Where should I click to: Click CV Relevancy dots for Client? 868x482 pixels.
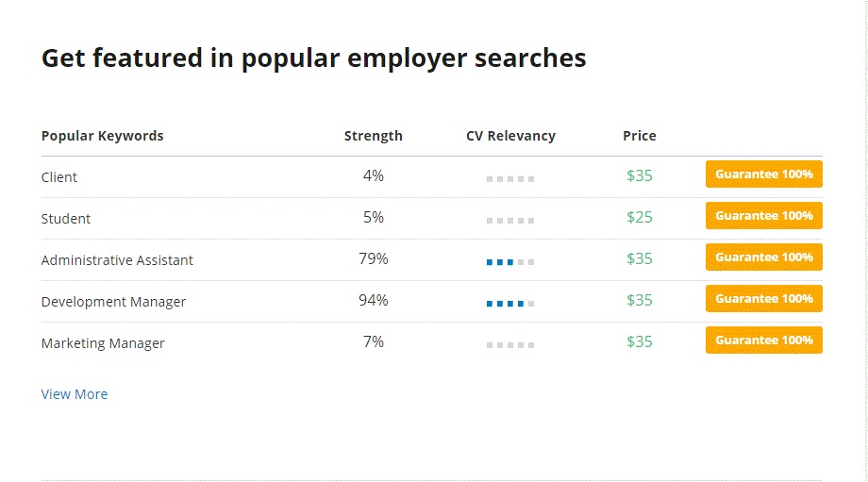510,178
